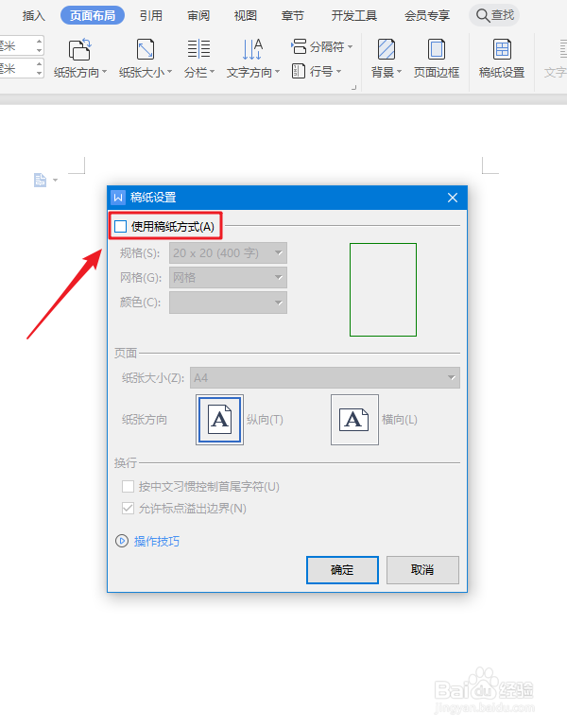567x728 pixels.
Task: Switch to the 会员专享 tab
Action: point(427,16)
